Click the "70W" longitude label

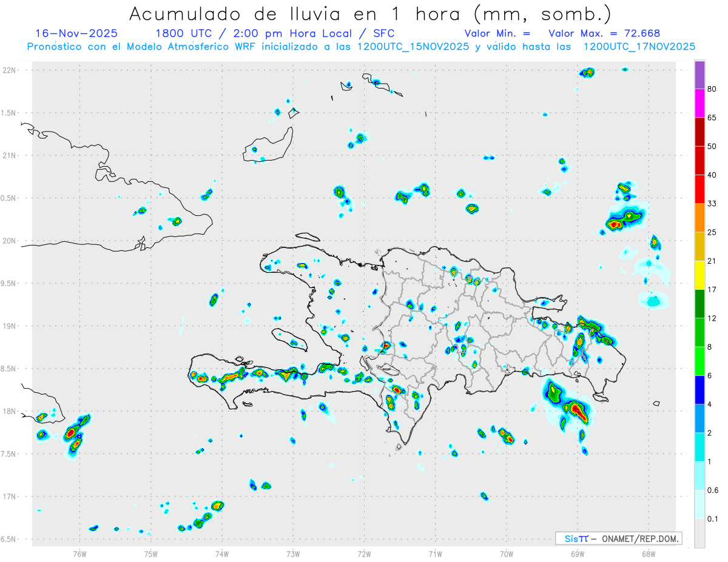(507, 554)
